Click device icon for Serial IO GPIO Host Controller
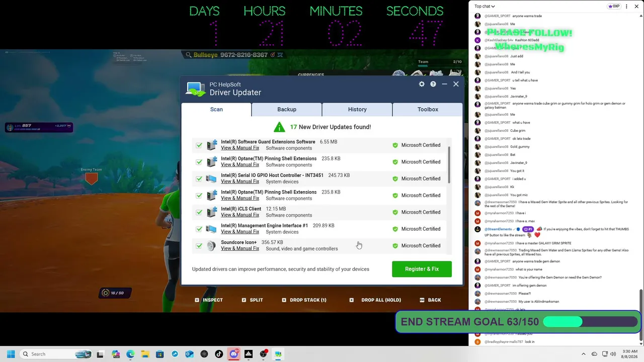The width and height of the screenshot is (644, 362). [211, 178]
